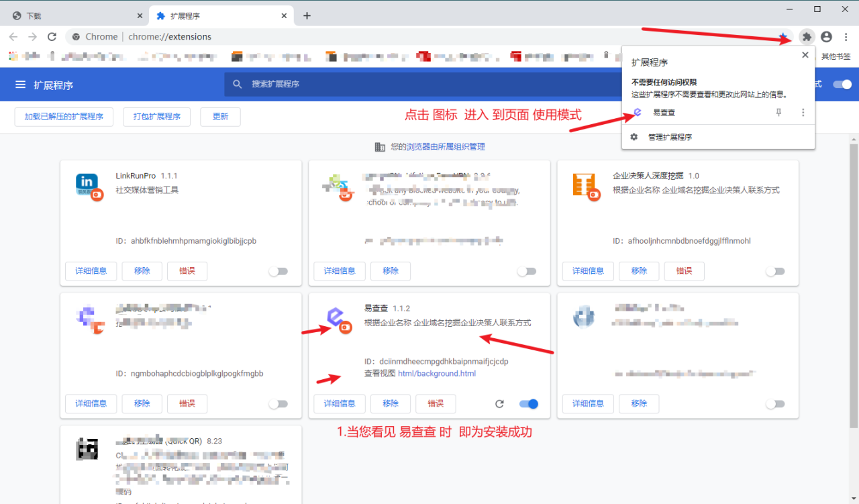Click the 更新 button
The height and width of the screenshot is (504, 859).
coord(221,116)
